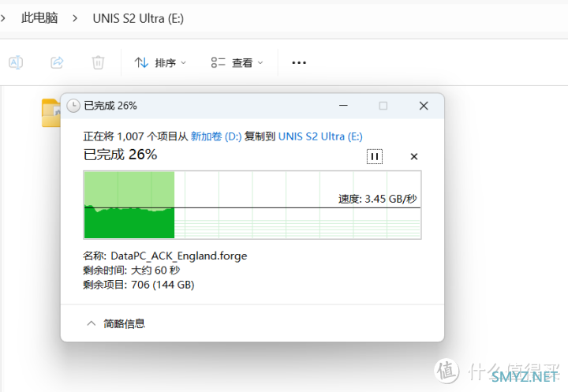Click the Delete trash icon in toolbar
Screen dimensions: 568x392
click(x=98, y=62)
